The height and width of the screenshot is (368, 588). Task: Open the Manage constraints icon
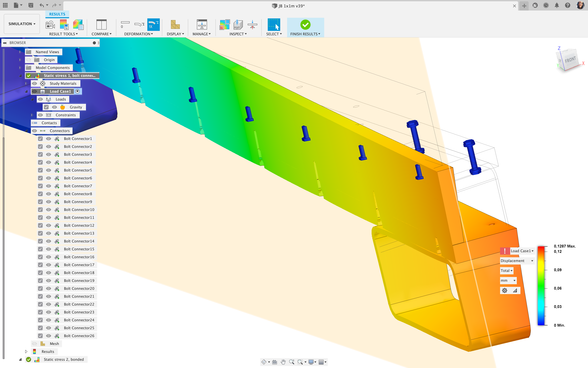(202, 25)
